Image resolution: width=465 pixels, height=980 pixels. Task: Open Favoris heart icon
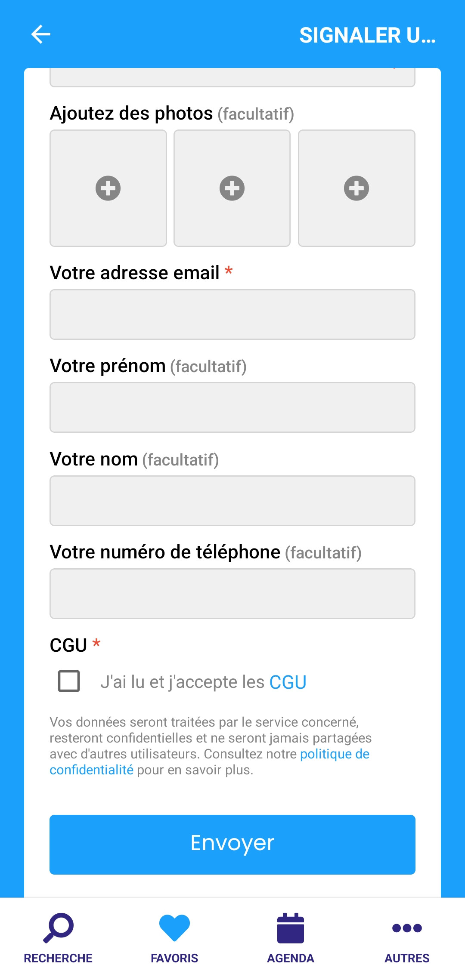point(174,928)
